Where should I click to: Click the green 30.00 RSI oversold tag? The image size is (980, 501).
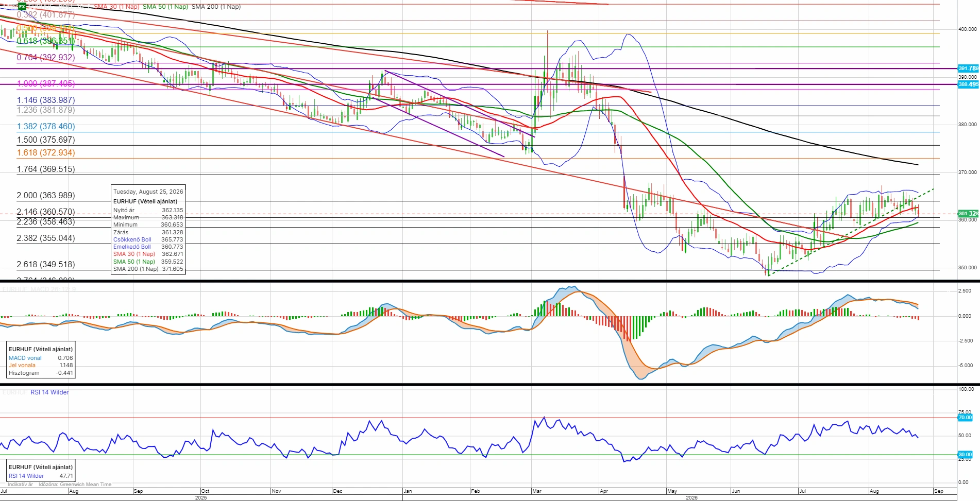(965, 455)
